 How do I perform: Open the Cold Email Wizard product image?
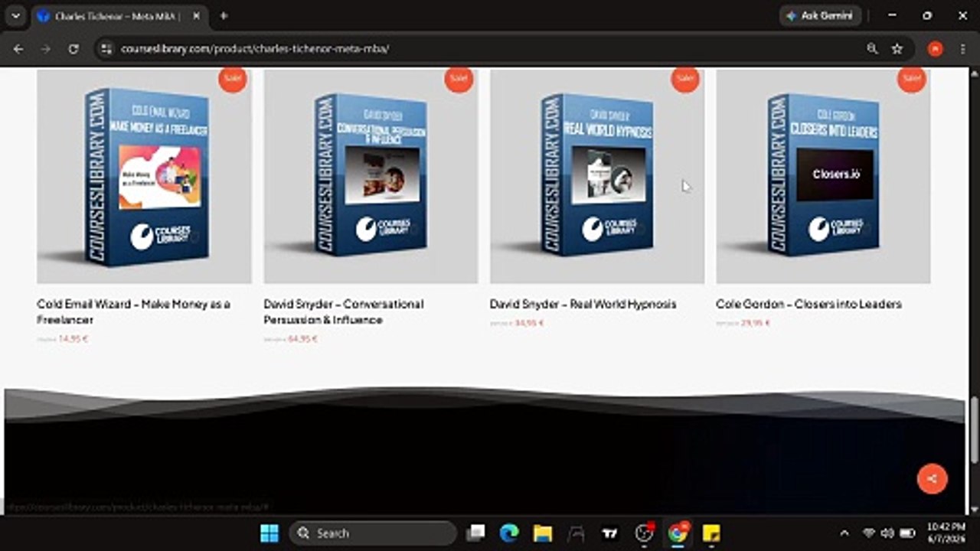(144, 176)
